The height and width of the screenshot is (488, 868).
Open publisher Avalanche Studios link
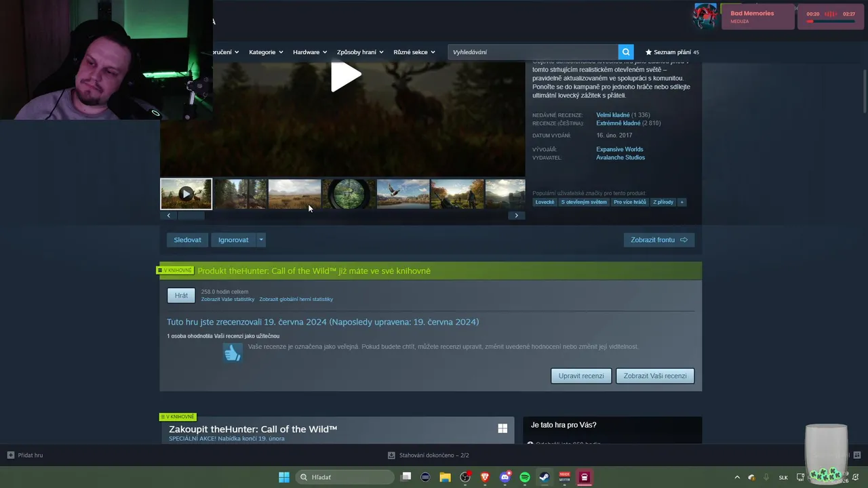620,157
